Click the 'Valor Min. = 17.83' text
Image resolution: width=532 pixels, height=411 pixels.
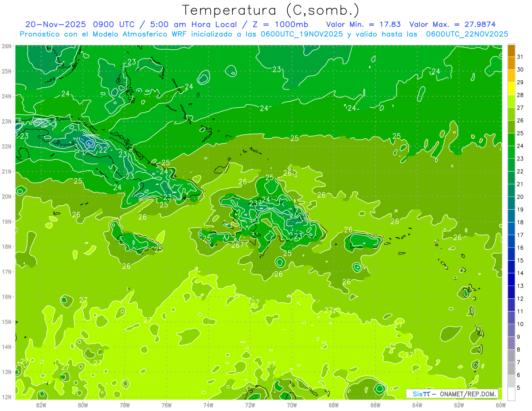[x=364, y=24]
